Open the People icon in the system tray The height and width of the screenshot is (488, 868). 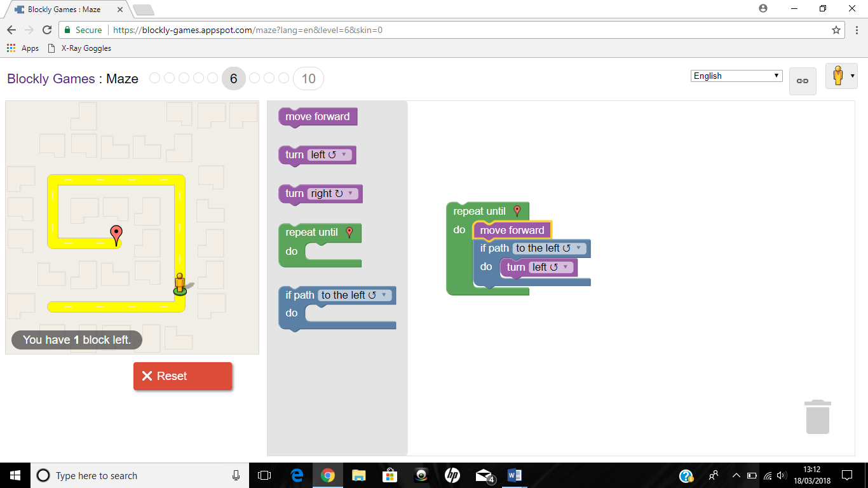pos(714,475)
